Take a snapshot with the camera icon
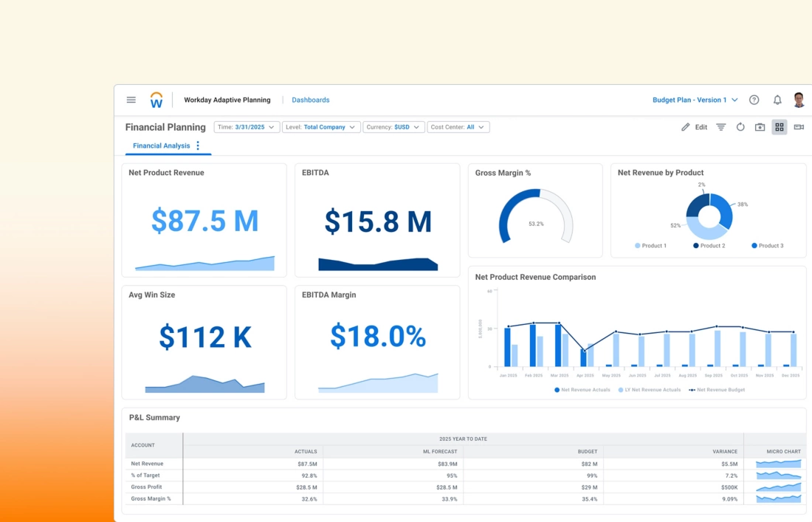This screenshot has width=812, height=522. [760, 126]
